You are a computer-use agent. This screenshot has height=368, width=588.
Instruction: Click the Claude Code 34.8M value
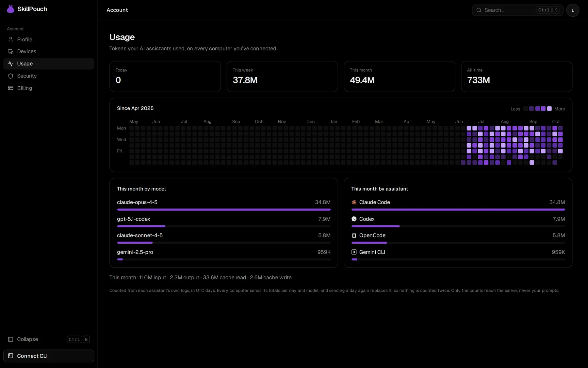(x=557, y=202)
